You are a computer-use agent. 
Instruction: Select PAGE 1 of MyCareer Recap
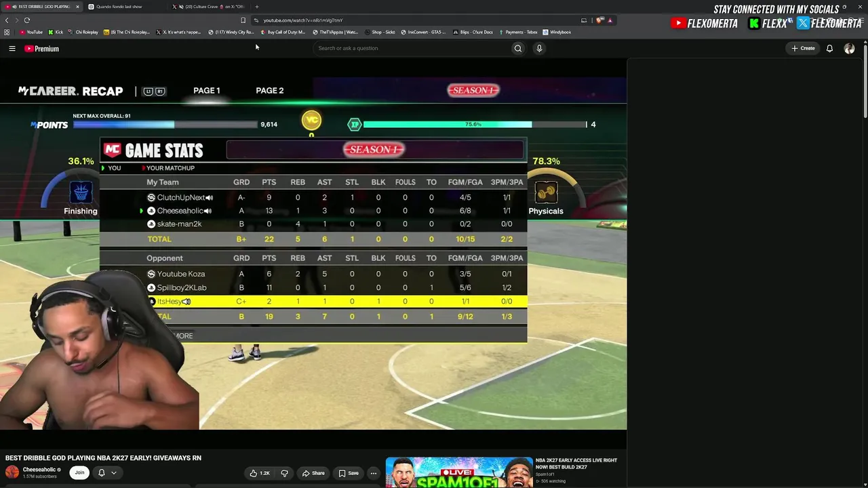tap(207, 91)
